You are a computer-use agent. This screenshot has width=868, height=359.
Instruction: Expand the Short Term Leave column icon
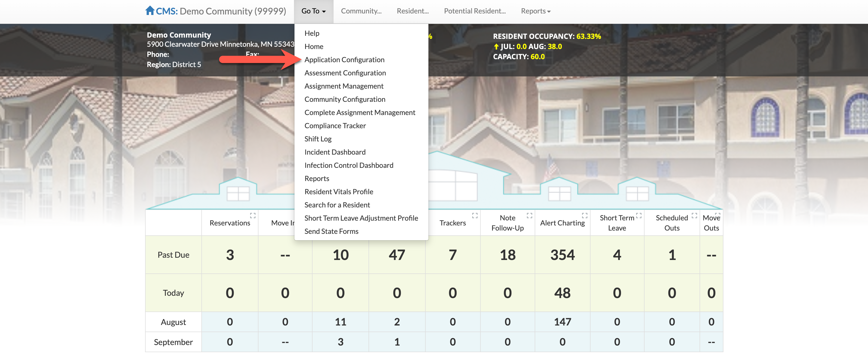coord(638,215)
